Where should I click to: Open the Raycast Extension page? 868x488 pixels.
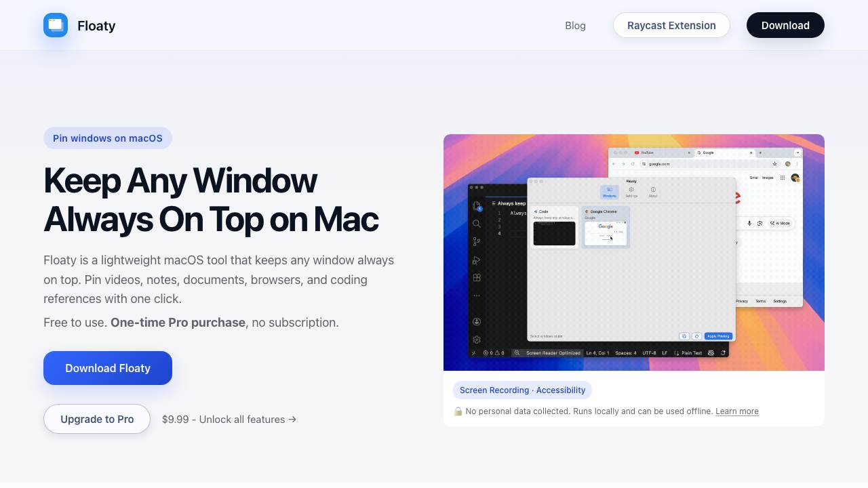671,25
